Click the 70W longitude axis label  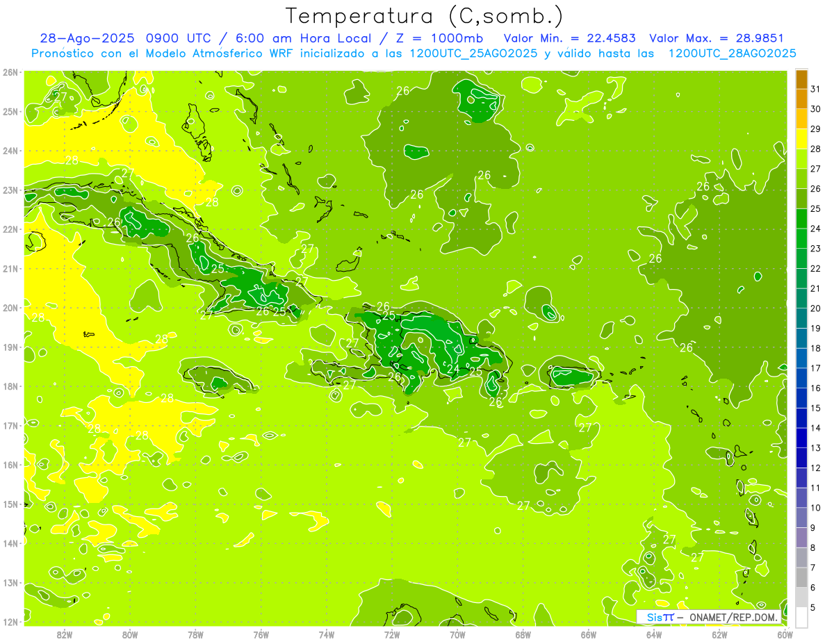coord(457,634)
